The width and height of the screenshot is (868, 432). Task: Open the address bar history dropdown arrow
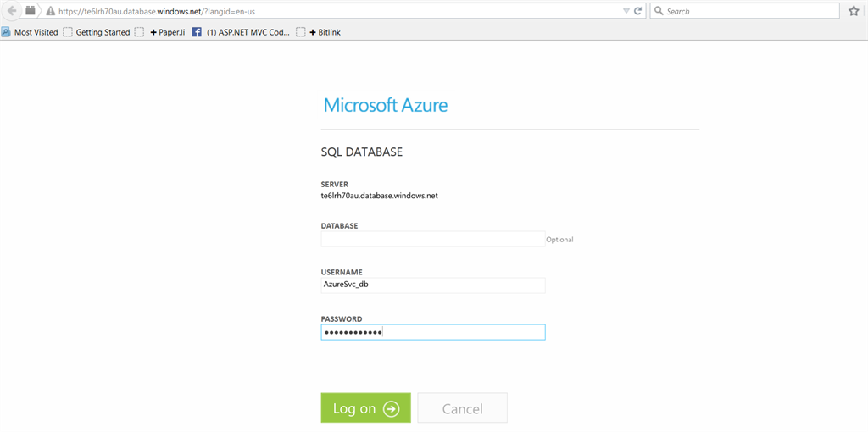coord(626,11)
